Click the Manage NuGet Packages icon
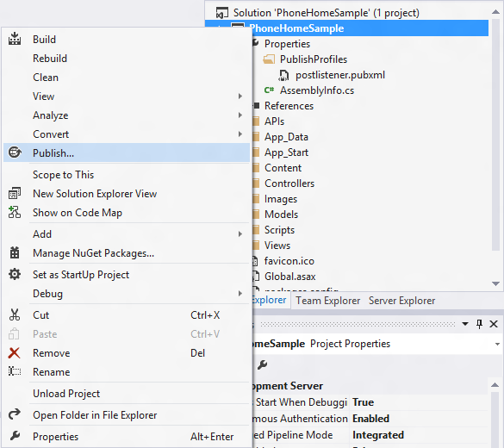 pos(15,253)
